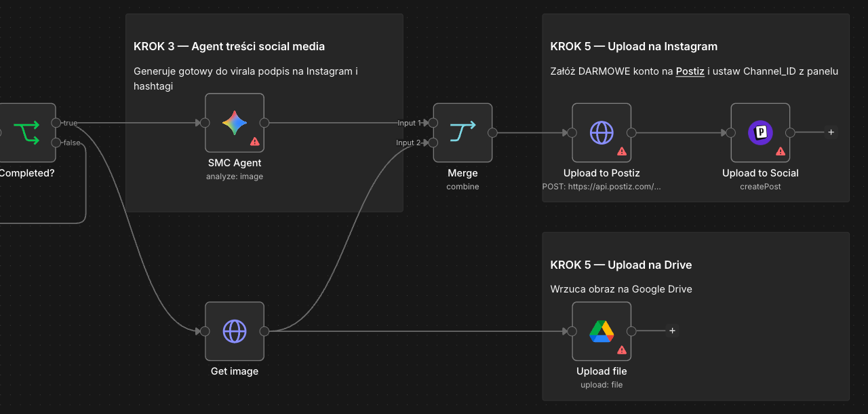Click Merge node Input 1 connector
Image resolution: width=868 pixels, height=414 pixels.
tap(433, 123)
